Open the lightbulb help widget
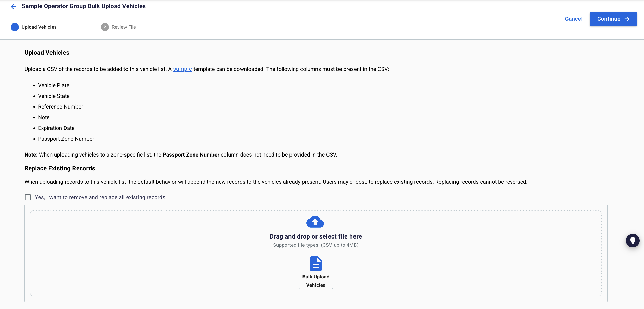The width and height of the screenshot is (644, 309). (633, 241)
